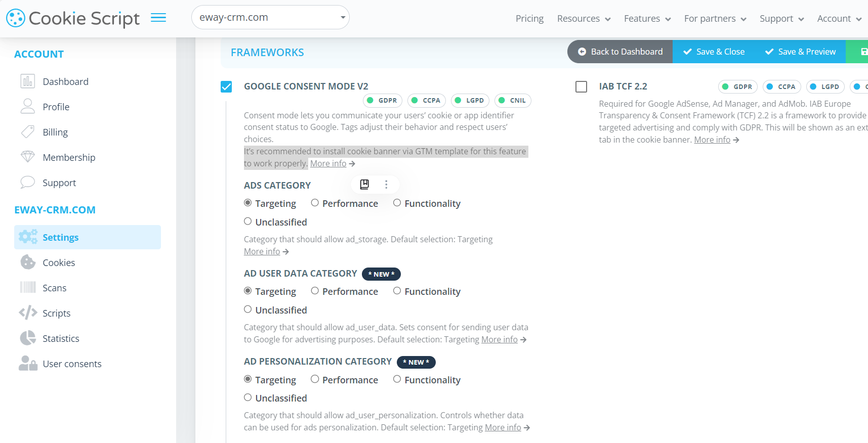The image size is (868, 443).
Task: Click the Cookies cookie icon
Action: [x=28, y=262]
